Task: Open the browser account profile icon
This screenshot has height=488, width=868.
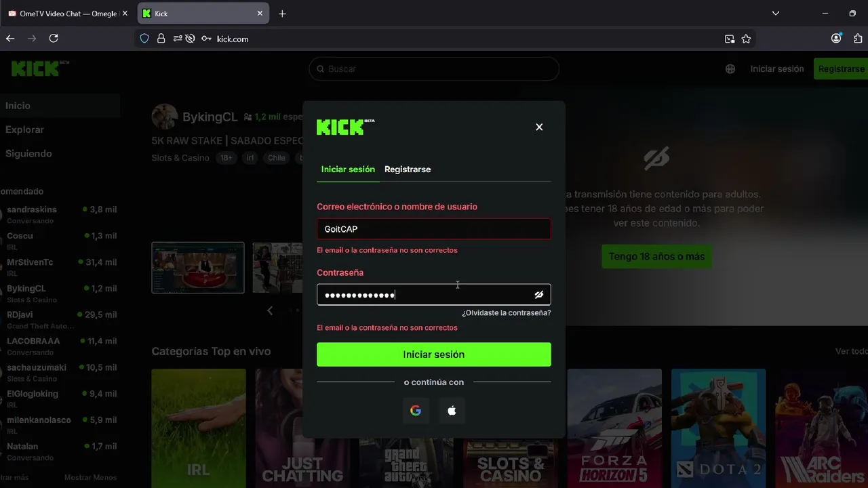Action: click(836, 39)
